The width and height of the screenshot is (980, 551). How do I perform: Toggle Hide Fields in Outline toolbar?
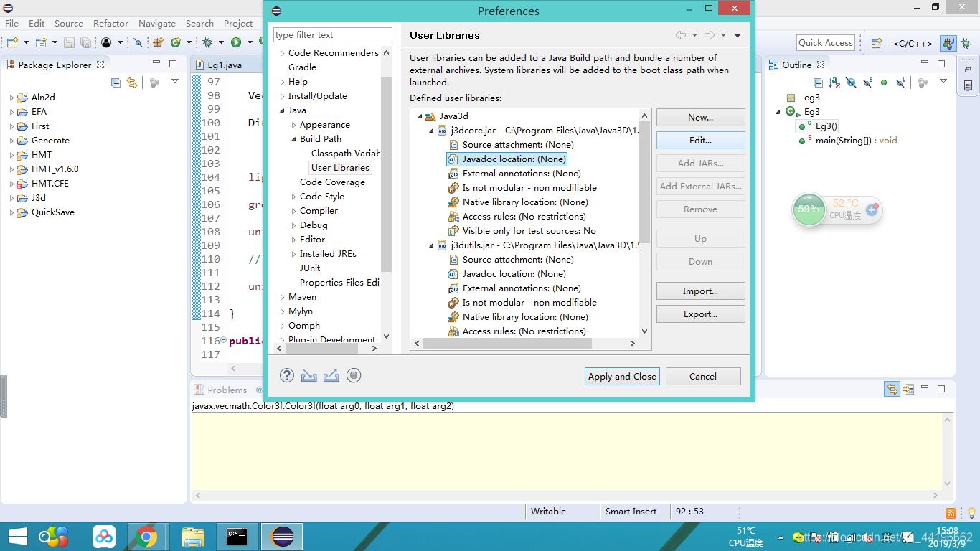[x=851, y=83]
